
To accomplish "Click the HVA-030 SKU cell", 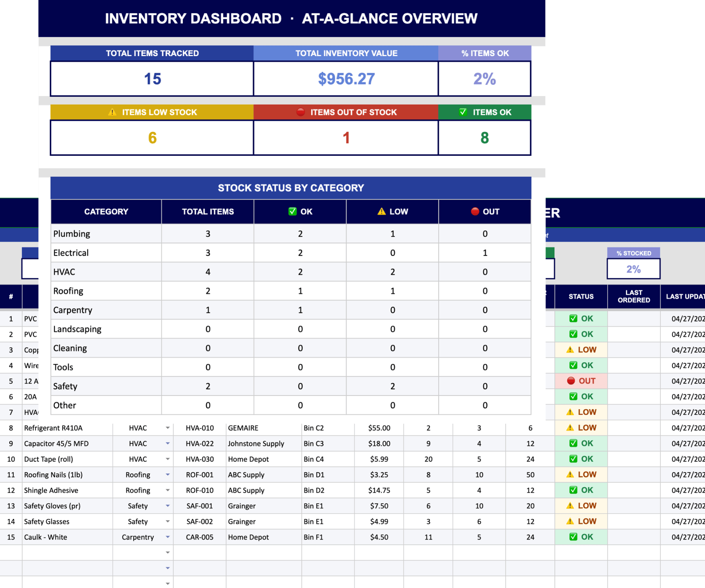I will pos(199,459).
